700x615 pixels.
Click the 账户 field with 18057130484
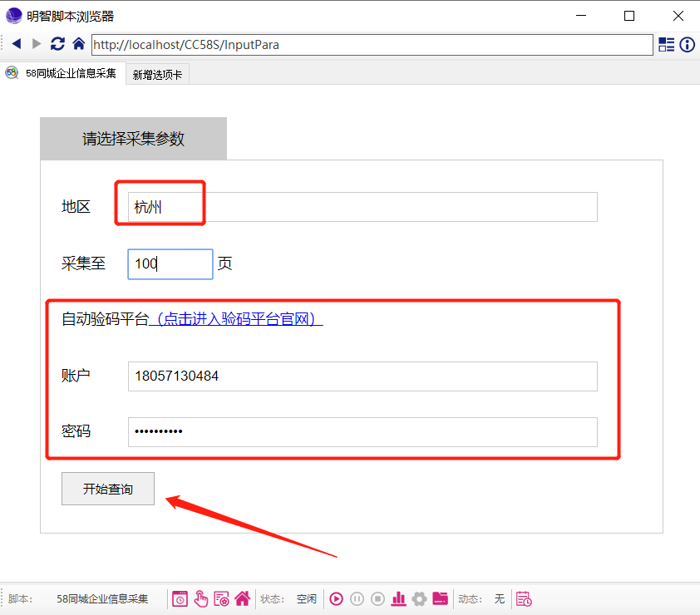click(x=362, y=376)
